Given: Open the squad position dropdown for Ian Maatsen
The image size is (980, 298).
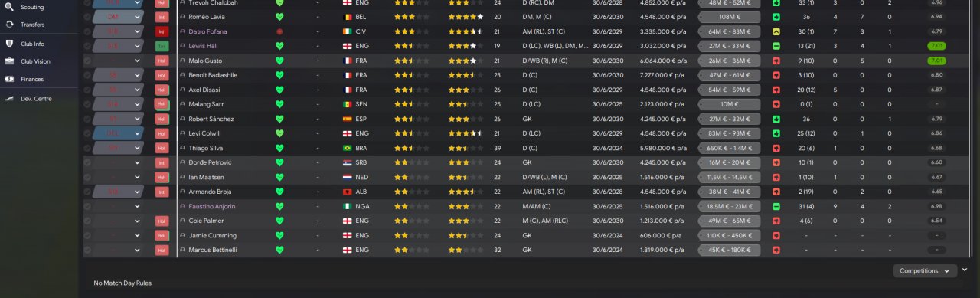Looking at the screenshot, I should [x=118, y=177].
